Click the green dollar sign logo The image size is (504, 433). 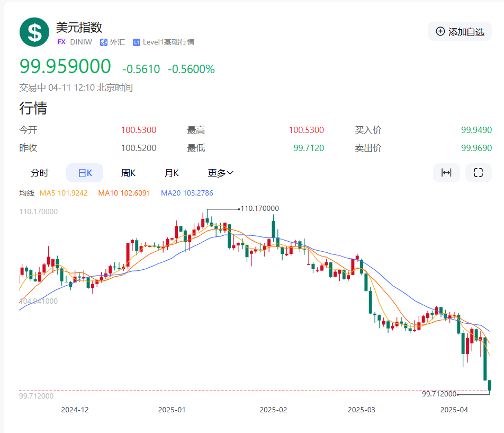point(34,32)
